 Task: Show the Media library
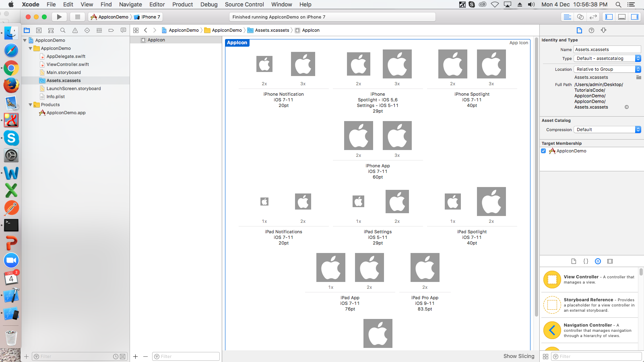[610, 261]
